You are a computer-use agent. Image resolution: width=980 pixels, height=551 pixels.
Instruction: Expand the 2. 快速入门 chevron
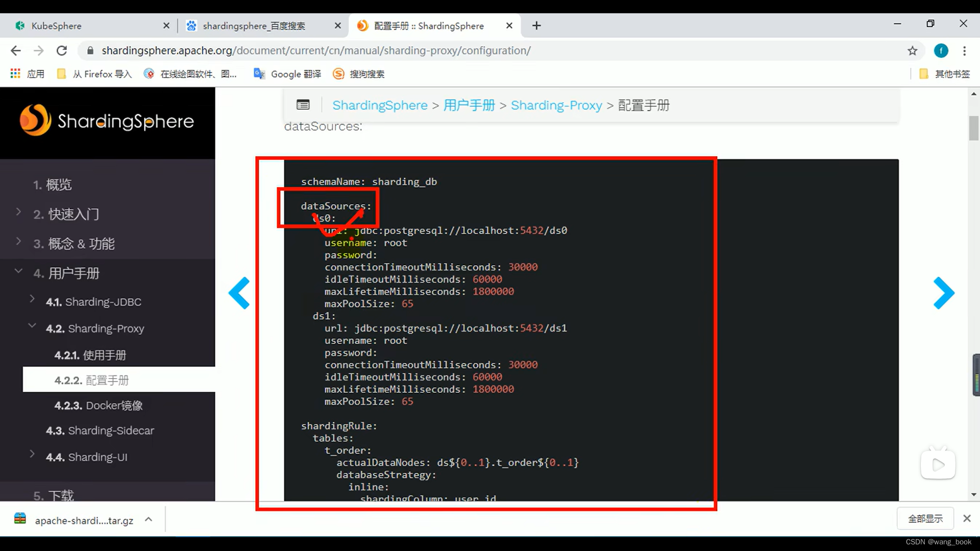click(18, 212)
